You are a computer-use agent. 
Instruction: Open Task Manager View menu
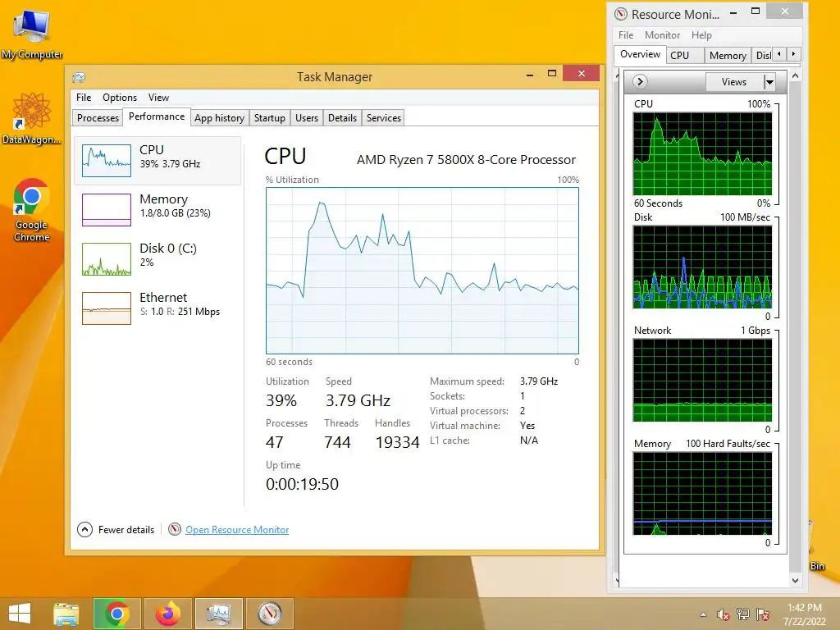click(x=158, y=98)
